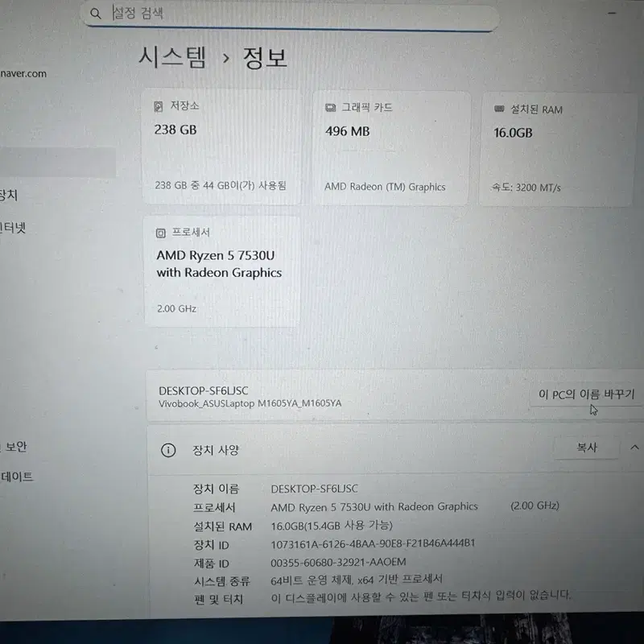Viewport: 644px width, 644px height.
Task: Click 장치 이름 value DESKTOP-SF6LJSC
Action: [314, 489]
